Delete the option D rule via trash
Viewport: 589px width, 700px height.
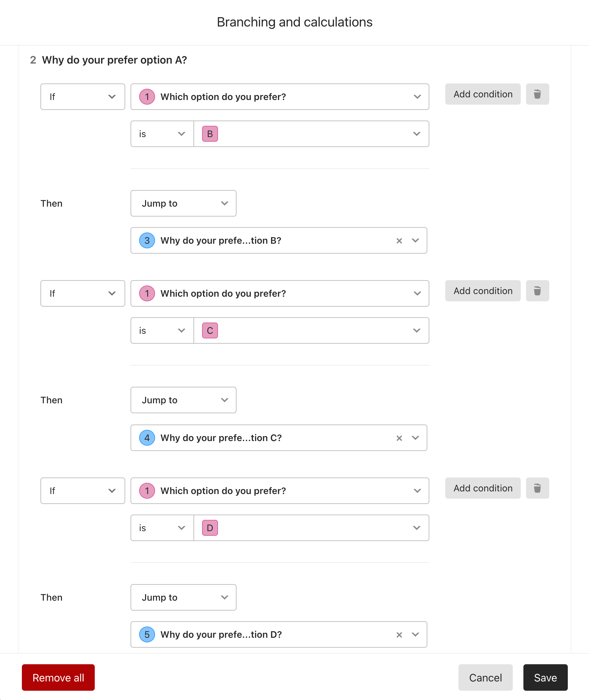[537, 488]
